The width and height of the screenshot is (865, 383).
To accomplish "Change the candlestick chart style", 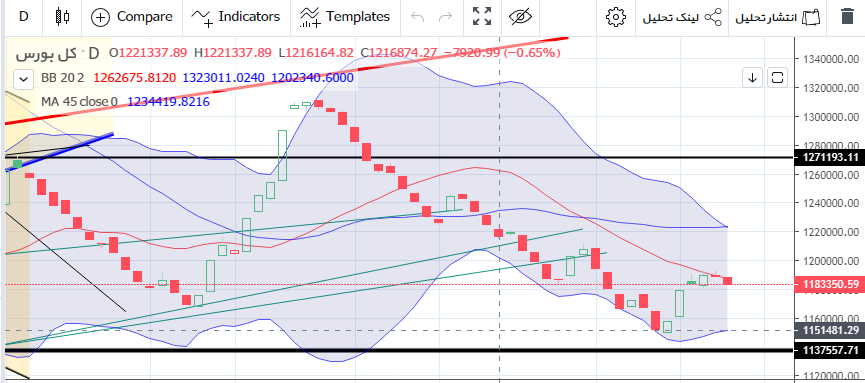I will 62,17.
